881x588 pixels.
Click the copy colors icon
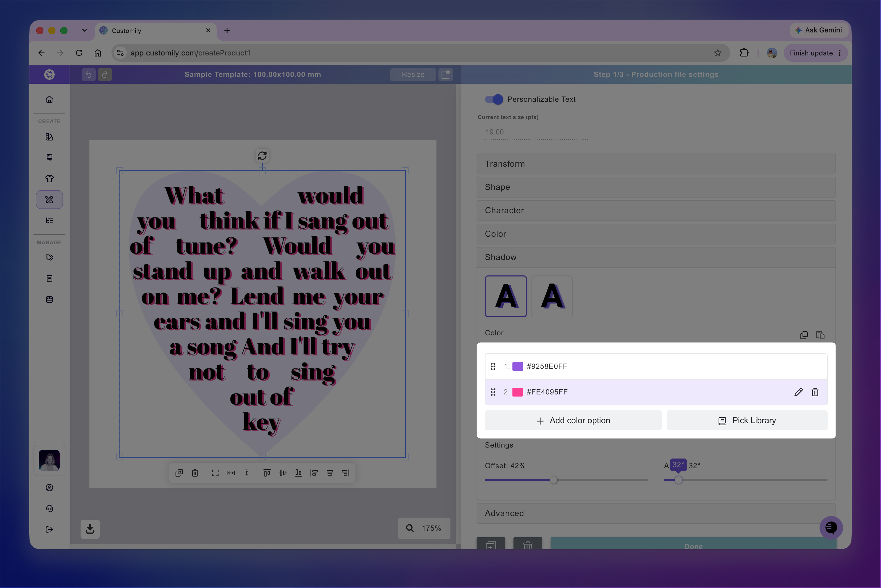tap(804, 335)
